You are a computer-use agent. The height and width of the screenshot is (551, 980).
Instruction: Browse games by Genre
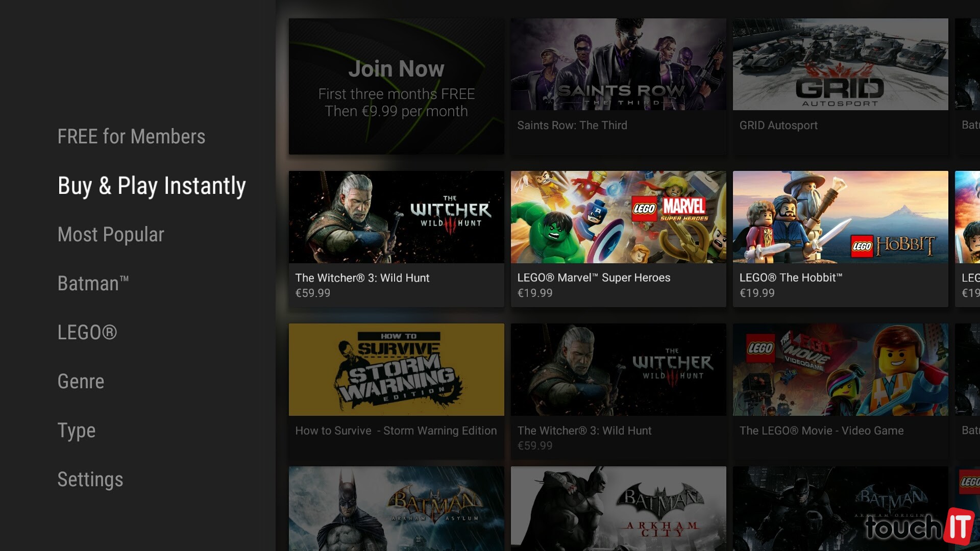pos(81,382)
